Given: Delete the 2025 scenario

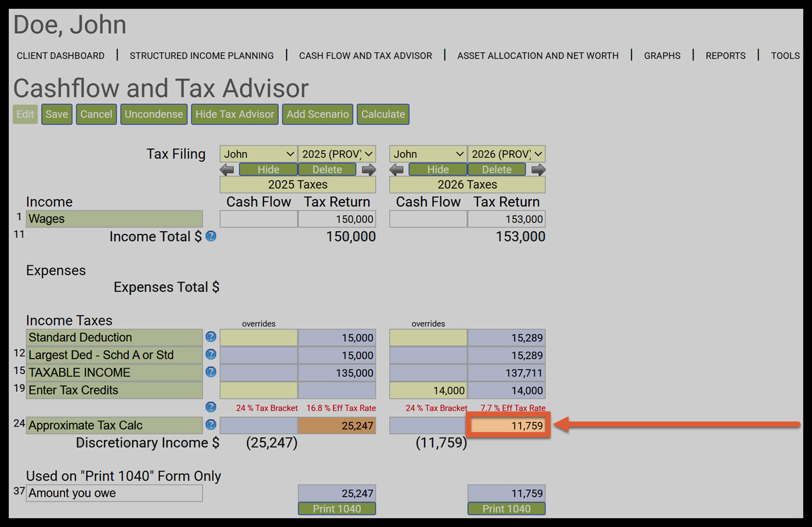Looking at the screenshot, I should 327,169.
